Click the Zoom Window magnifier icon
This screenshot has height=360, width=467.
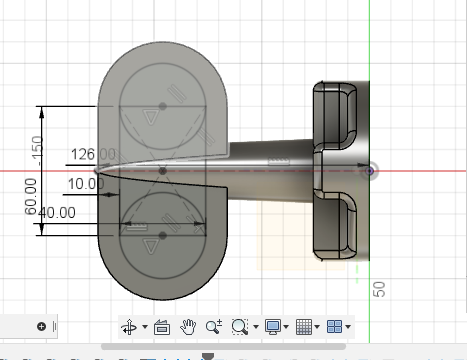click(x=240, y=327)
